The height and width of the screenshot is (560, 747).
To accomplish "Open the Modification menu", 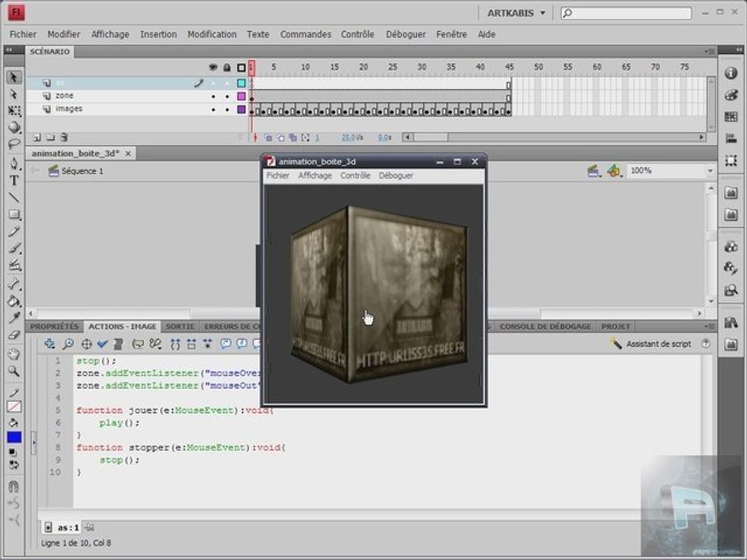I will click(212, 34).
